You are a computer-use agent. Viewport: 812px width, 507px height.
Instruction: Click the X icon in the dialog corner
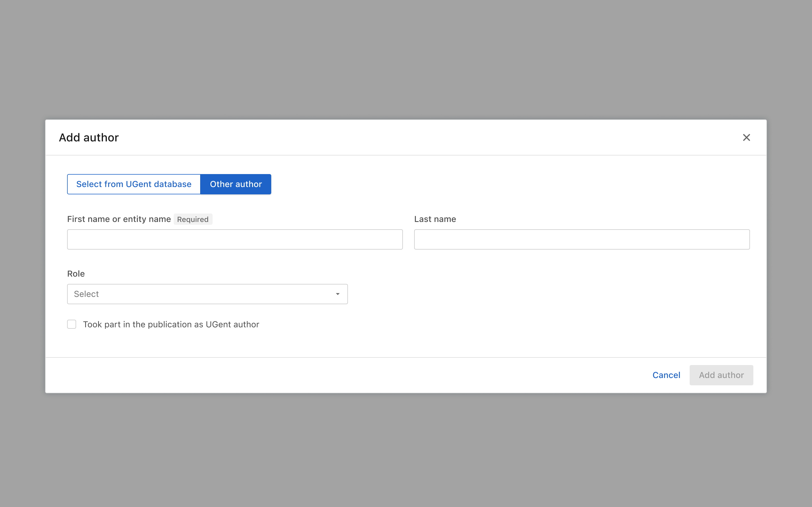pos(746,137)
